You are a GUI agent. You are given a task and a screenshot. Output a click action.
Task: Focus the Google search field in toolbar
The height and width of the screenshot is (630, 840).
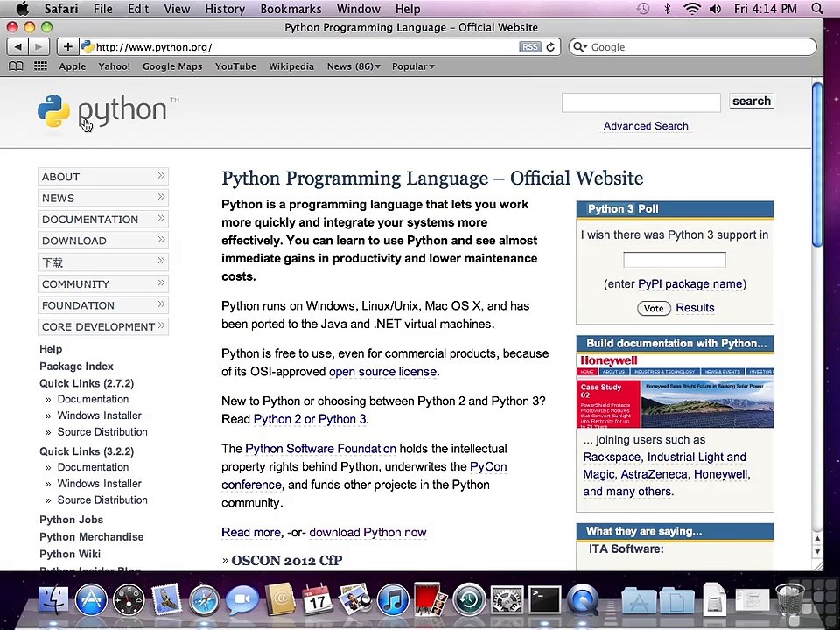tap(692, 47)
